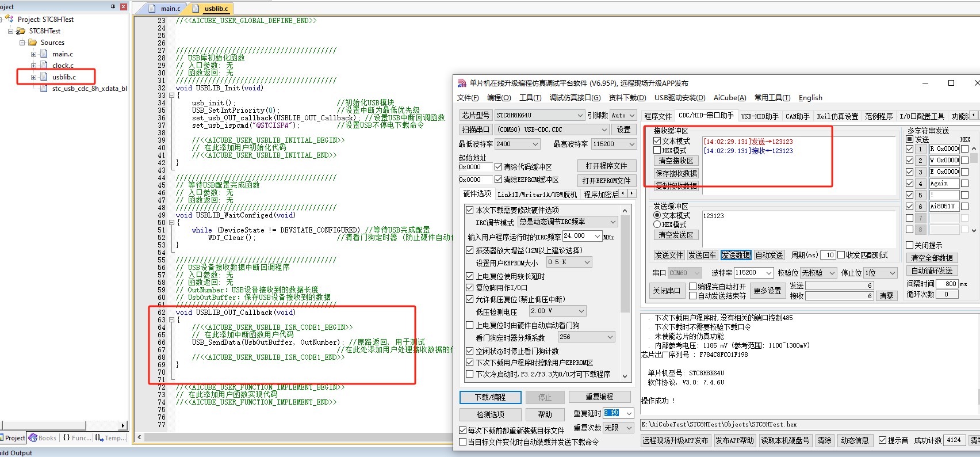The height and width of the screenshot is (457, 980).
Task: Click the pin icon on Project panel
Action: (113, 7)
